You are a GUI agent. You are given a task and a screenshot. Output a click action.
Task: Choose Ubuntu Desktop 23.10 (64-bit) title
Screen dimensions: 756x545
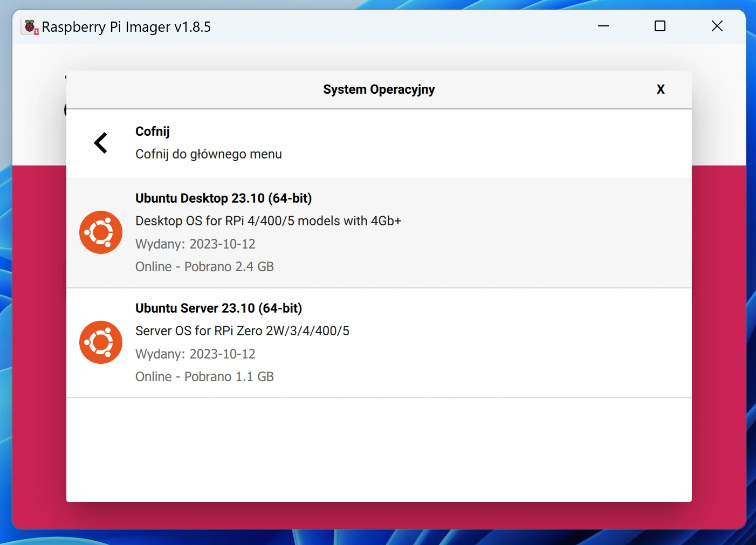[224, 198]
